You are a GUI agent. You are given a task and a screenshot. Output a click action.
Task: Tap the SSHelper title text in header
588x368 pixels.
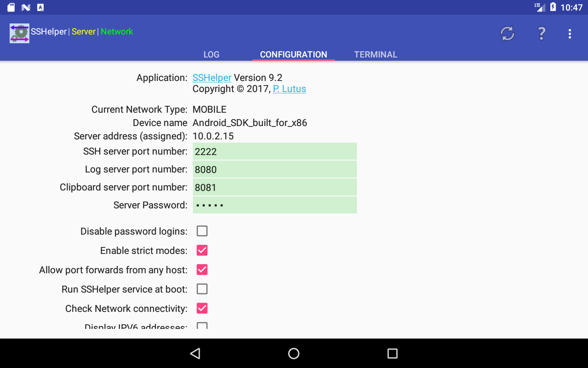pyautogui.click(x=49, y=32)
